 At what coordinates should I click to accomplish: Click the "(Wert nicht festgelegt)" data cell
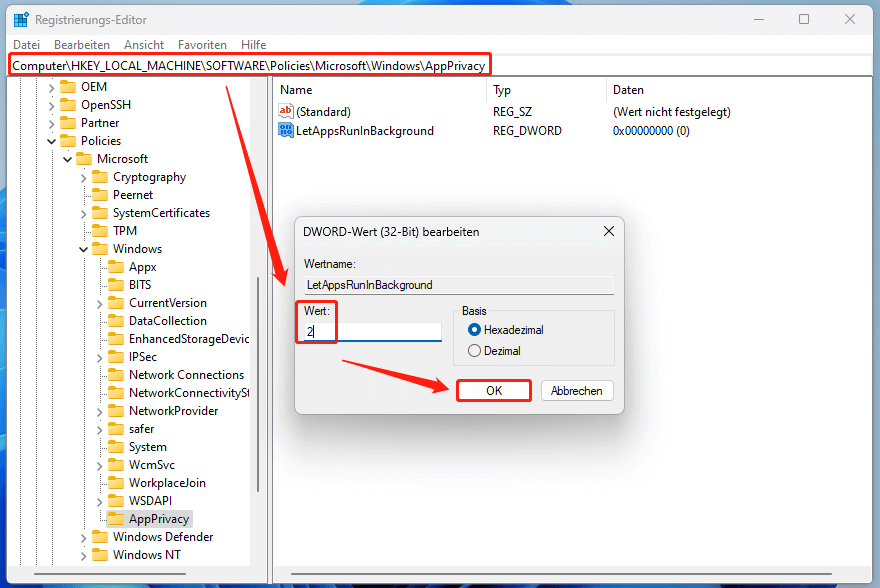(671, 112)
